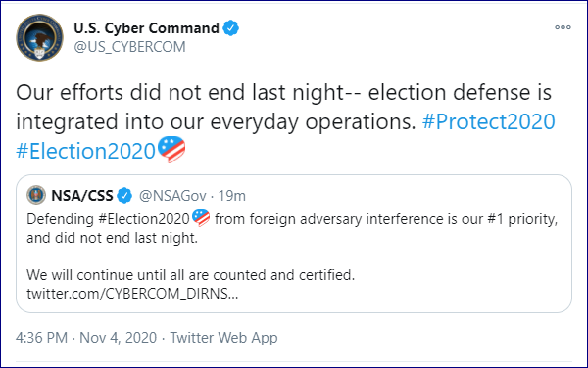Click the U.S. Cyber Command display name

146,28
